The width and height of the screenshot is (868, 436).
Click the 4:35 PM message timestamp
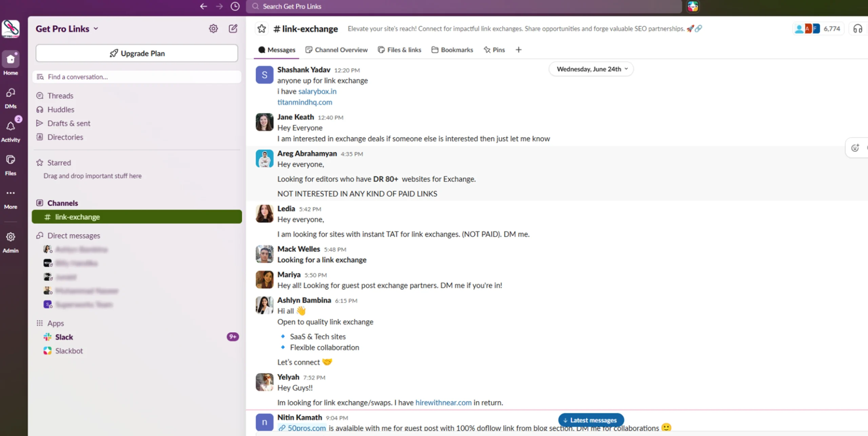pyautogui.click(x=352, y=154)
